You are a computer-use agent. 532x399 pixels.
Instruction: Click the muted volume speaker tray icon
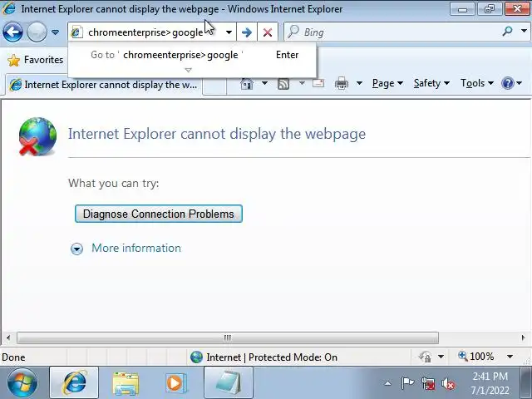coord(448,384)
